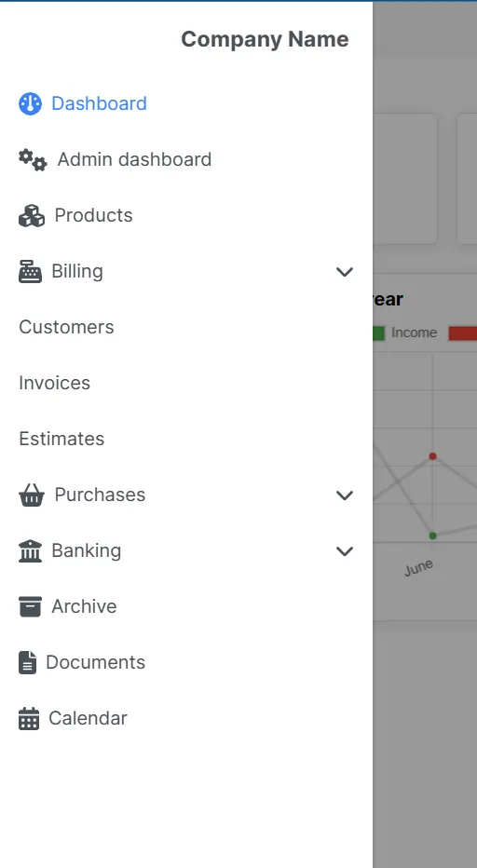Click the green Income legend swatch
477x868 pixels.
pos(378,332)
